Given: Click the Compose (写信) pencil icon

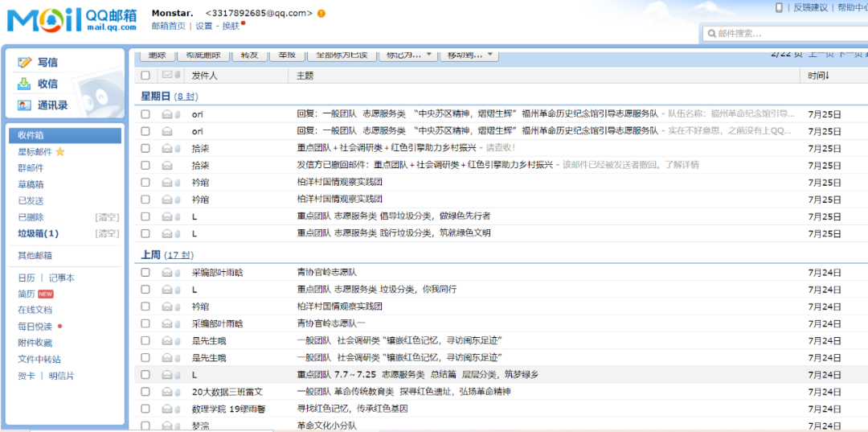Looking at the screenshot, I should pos(25,62).
